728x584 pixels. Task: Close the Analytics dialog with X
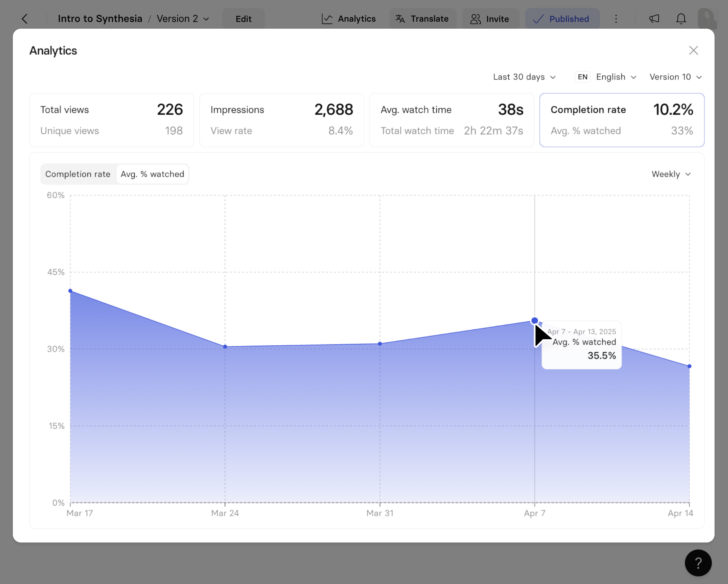click(693, 51)
